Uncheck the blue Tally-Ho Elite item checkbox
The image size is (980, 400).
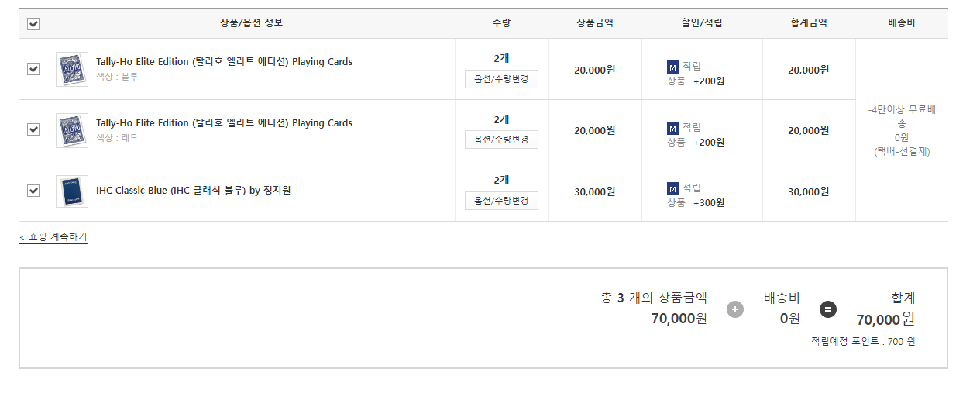pos(33,69)
